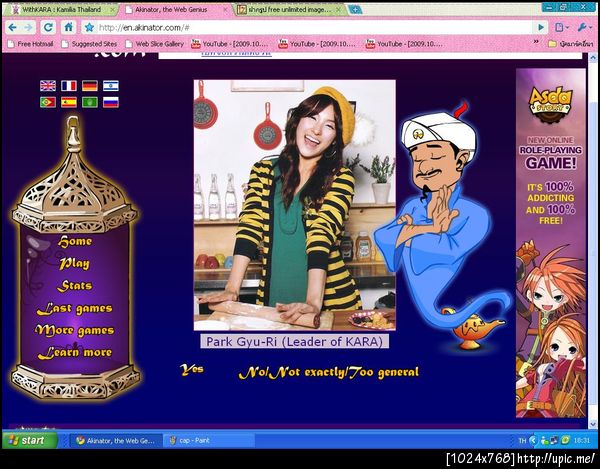Open the Asda Story game advertisement
Screen dimensions: 600x469
pos(551,243)
